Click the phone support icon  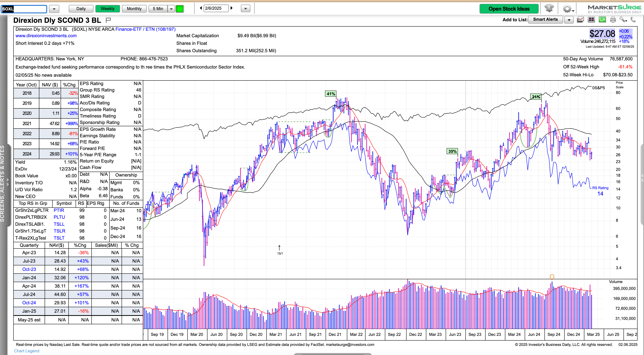click(x=633, y=20)
